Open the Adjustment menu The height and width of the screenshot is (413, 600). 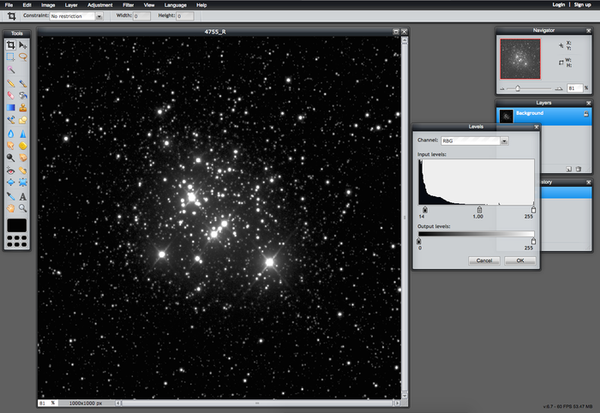(99, 5)
